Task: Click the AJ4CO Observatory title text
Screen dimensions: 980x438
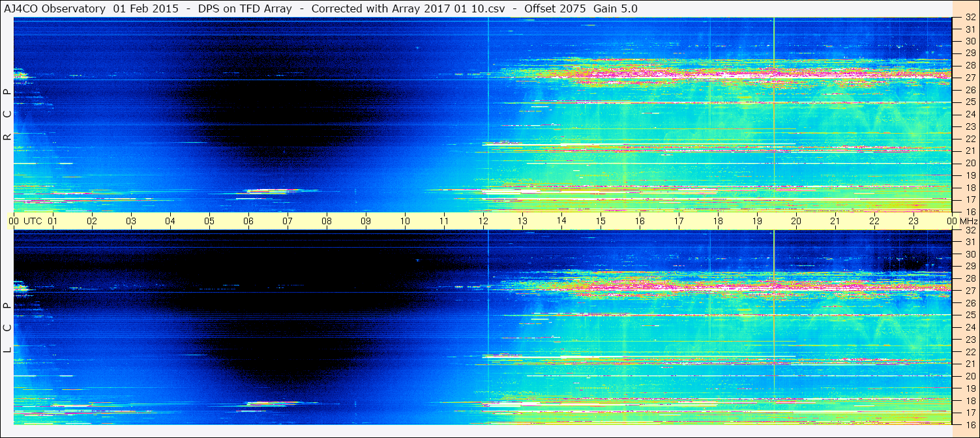Action: tap(55, 8)
